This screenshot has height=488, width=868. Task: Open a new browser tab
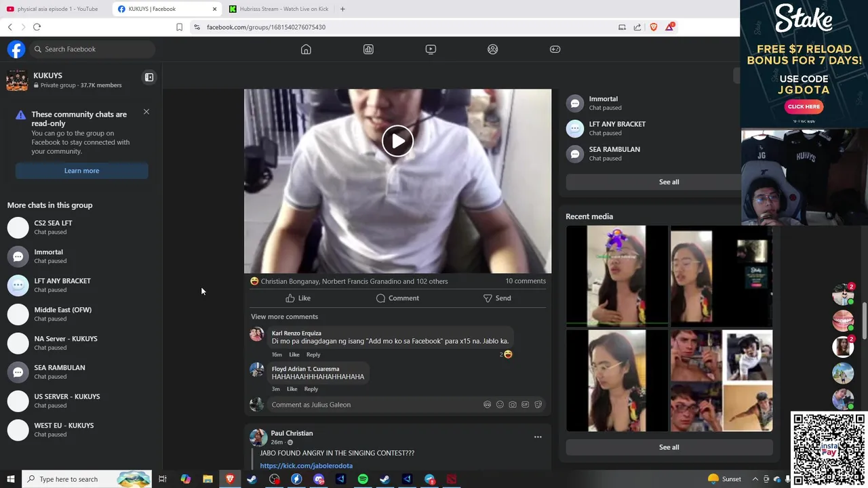click(x=342, y=9)
